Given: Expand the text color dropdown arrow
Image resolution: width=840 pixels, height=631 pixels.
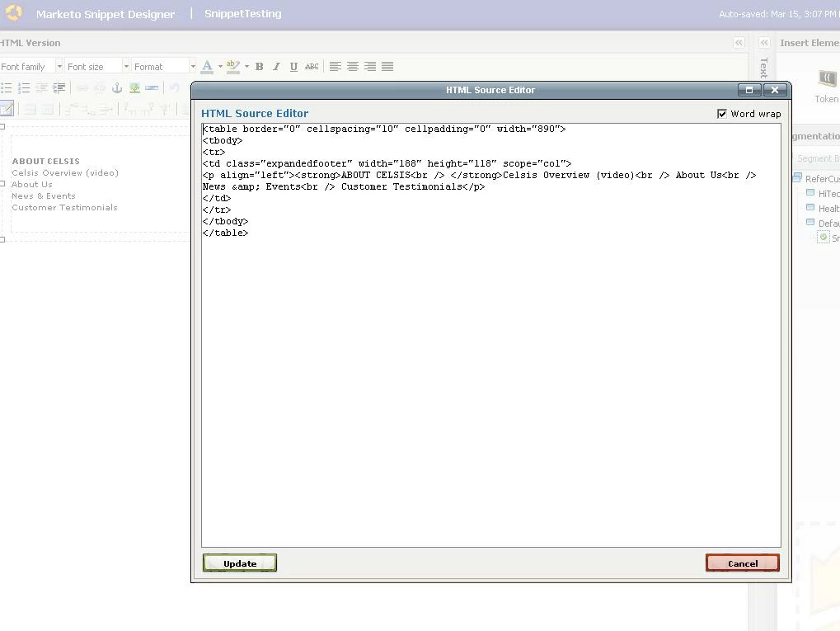Looking at the screenshot, I should pyautogui.click(x=220, y=67).
